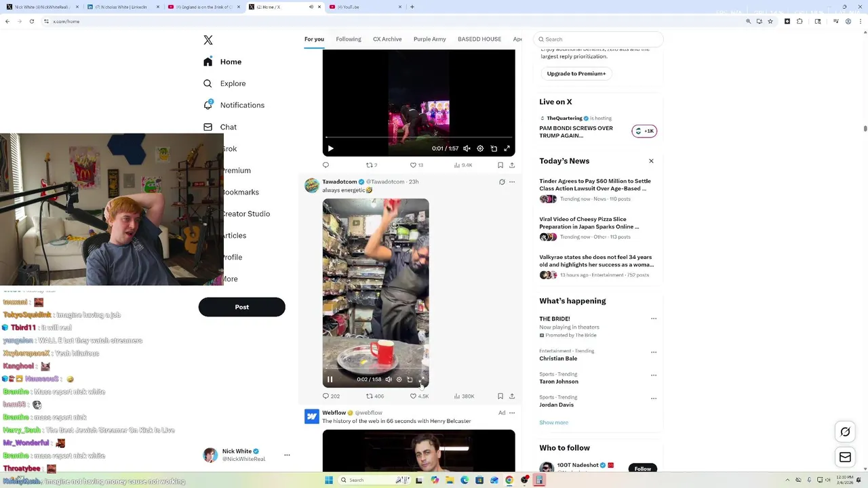Click Upgrade to Premium+ button
This screenshot has height=488, width=868.
click(576, 73)
